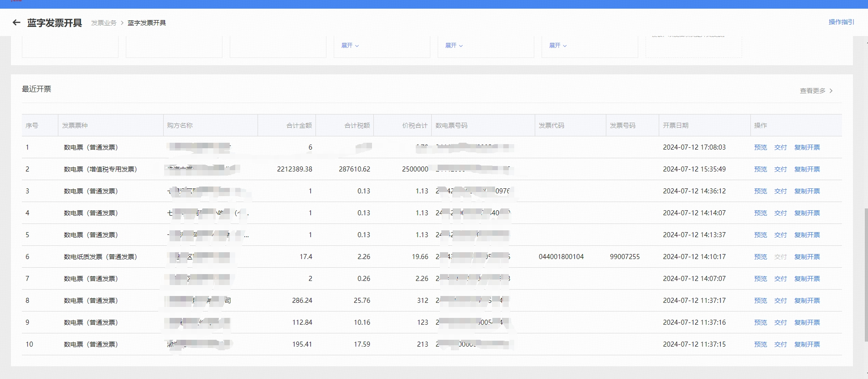Select invoice code 044001800104 cell

pos(561,257)
